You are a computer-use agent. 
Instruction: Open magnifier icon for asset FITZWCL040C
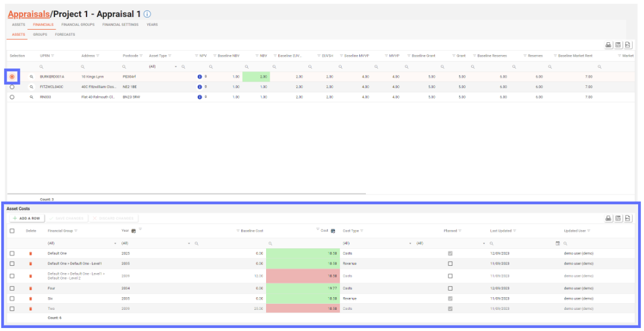point(31,86)
